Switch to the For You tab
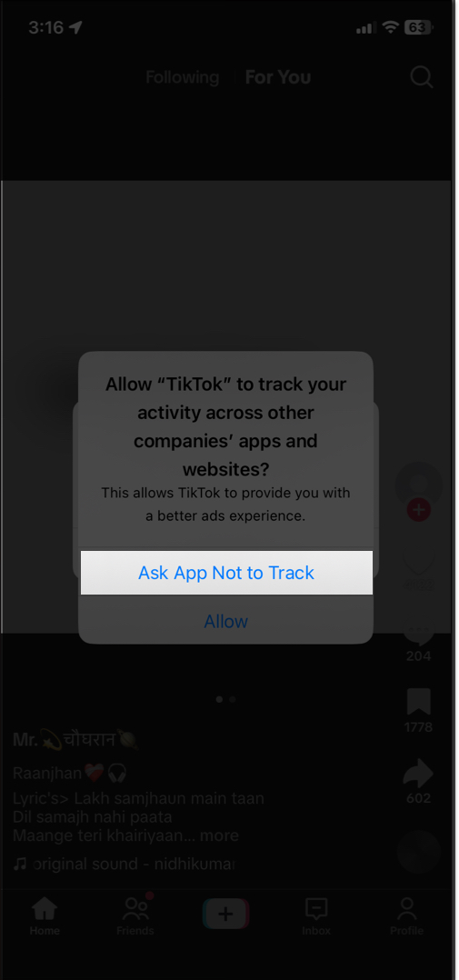The image size is (459, 980). [278, 77]
